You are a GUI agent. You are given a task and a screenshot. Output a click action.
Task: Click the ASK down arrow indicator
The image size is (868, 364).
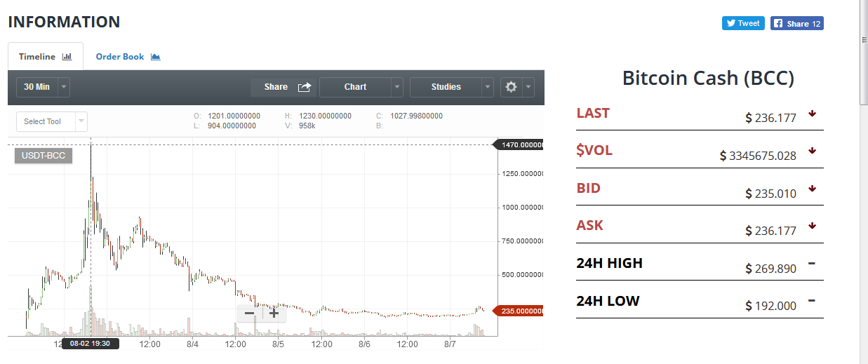(x=812, y=226)
